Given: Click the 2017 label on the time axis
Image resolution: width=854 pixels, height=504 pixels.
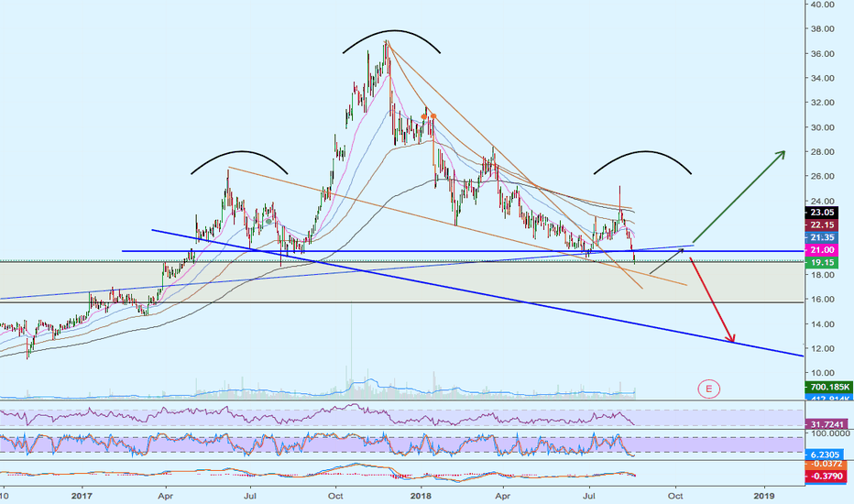Looking at the screenshot, I should [82, 496].
